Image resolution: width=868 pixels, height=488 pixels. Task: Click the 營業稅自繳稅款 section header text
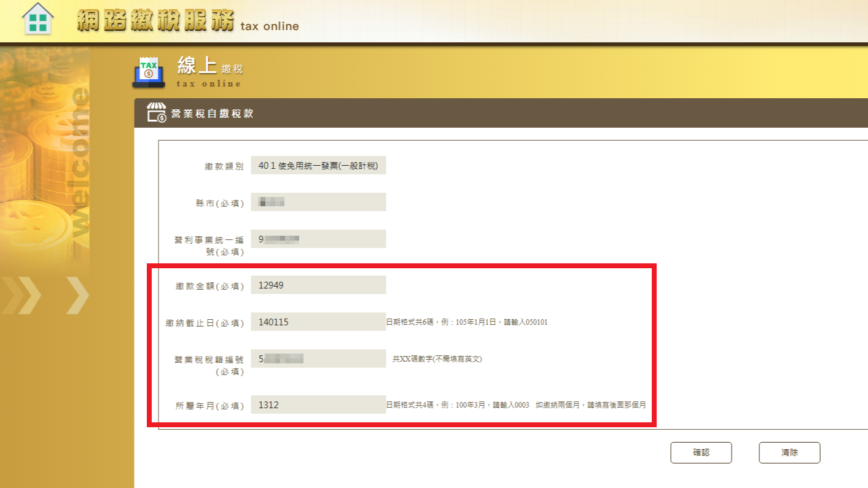(x=213, y=114)
